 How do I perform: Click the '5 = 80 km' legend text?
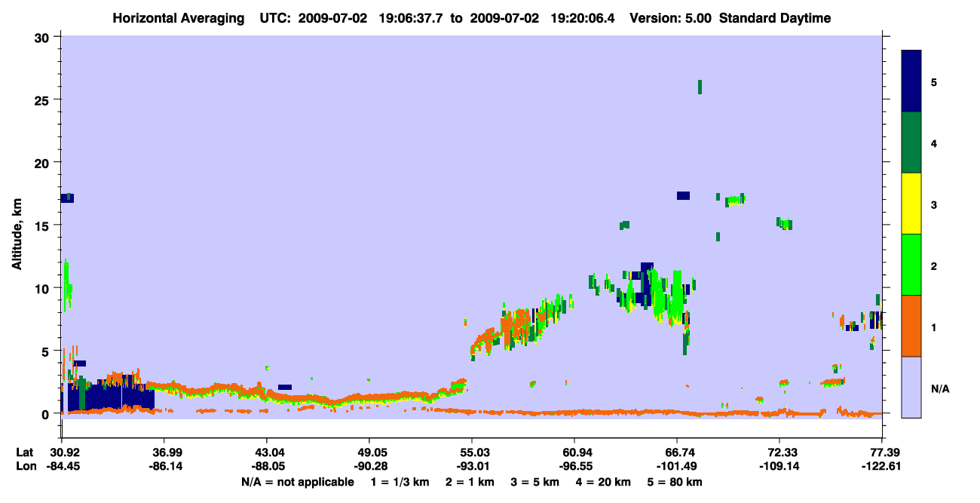[675, 482]
